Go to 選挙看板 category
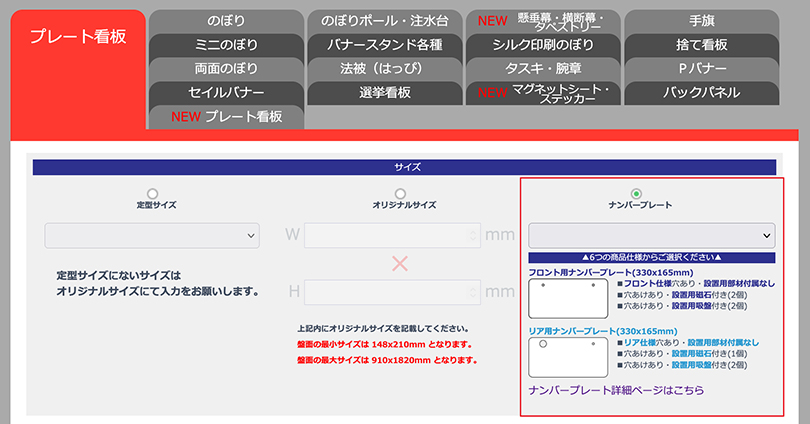Image resolution: width=810 pixels, height=424 pixels. tap(385, 93)
